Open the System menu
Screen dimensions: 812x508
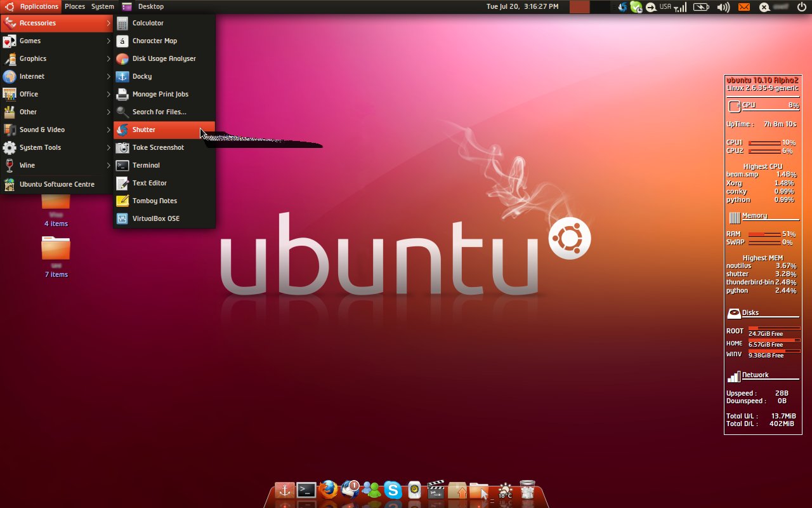(x=103, y=6)
